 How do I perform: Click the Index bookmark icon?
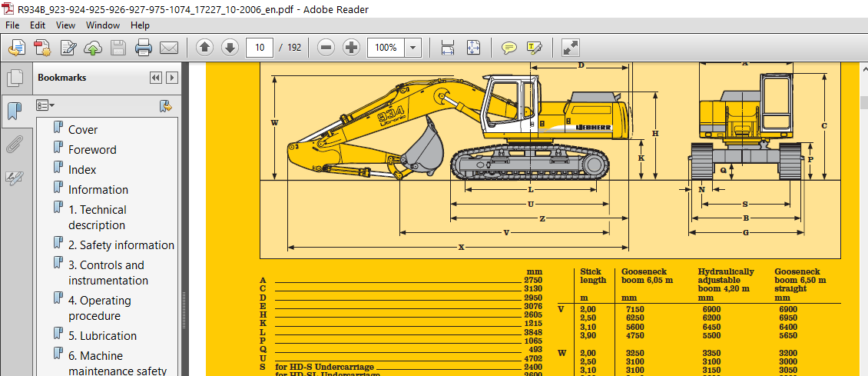[x=58, y=168]
